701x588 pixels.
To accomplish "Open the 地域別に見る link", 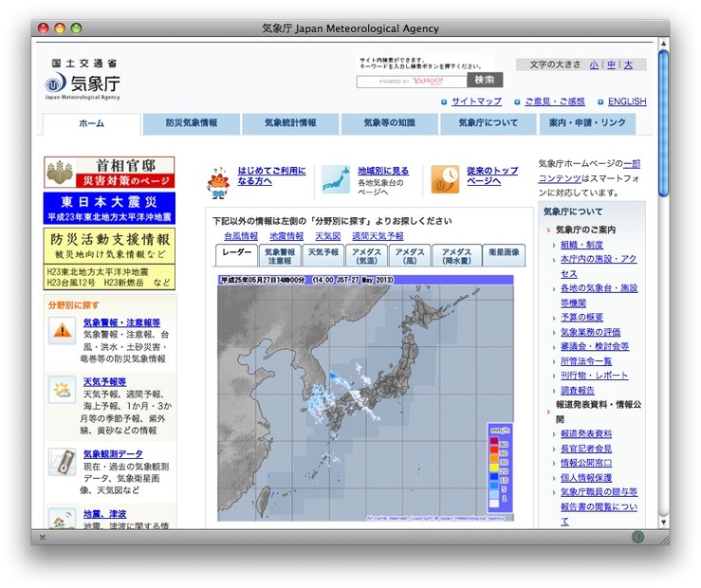I will click(x=383, y=171).
